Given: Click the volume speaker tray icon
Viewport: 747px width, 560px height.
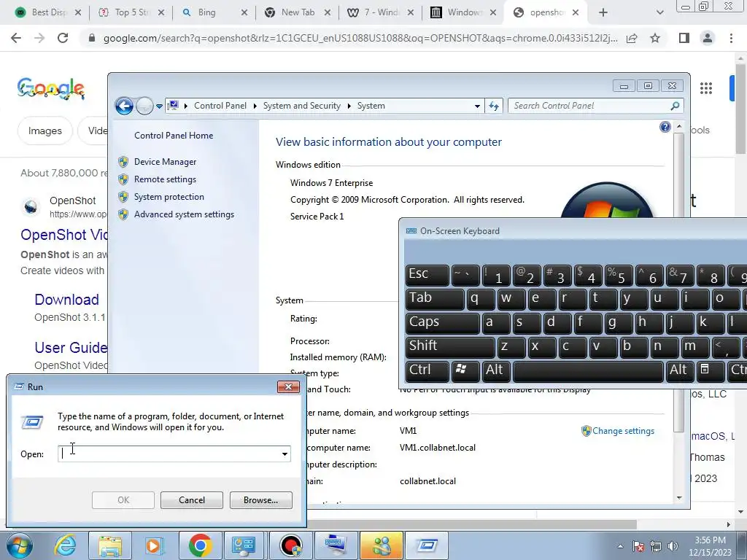Looking at the screenshot, I should 673,546.
